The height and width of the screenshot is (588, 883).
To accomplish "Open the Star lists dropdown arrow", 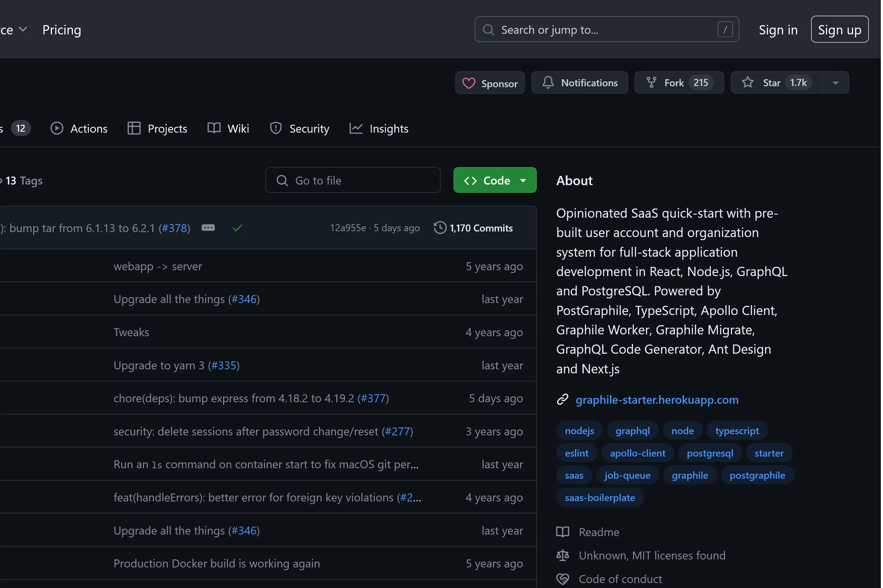I will pyautogui.click(x=835, y=83).
